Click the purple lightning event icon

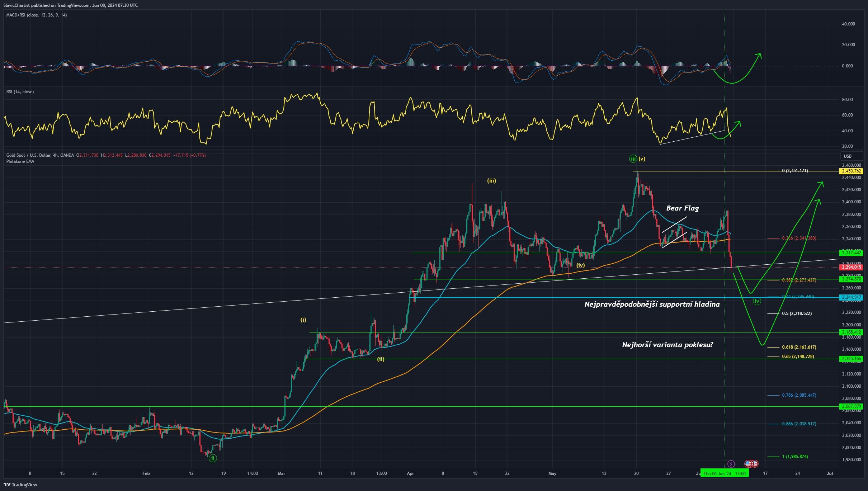click(x=731, y=464)
